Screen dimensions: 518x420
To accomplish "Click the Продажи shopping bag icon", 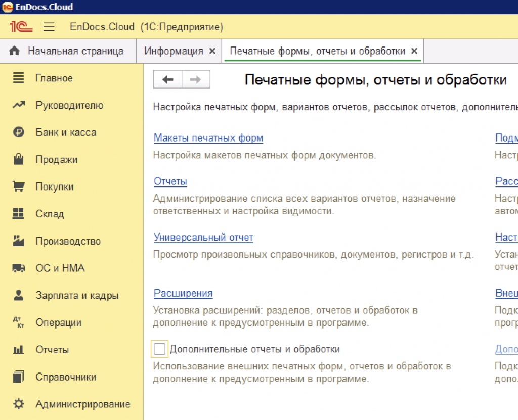I will click(x=19, y=159).
